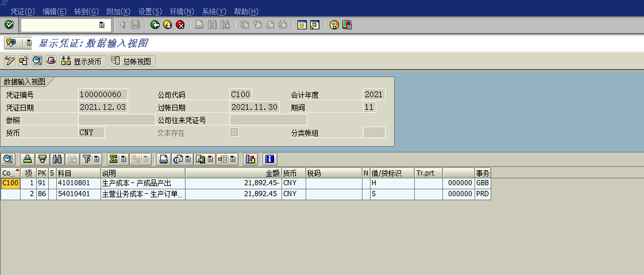644x275 pixels.
Task: Click the Export icon in the ALV toolbar
Action: [x=200, y=159]
